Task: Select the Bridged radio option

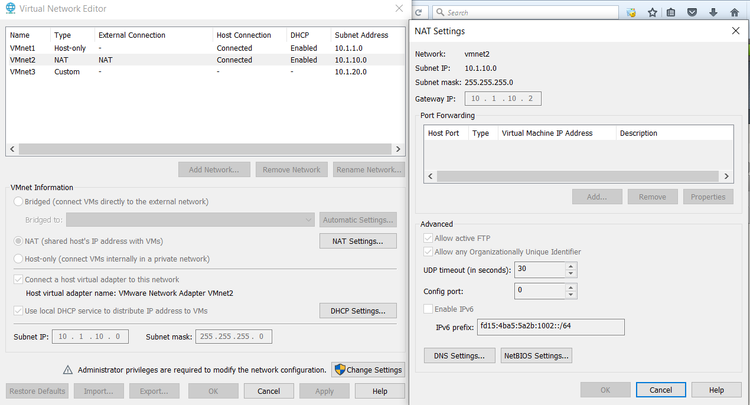Action: 18,201
